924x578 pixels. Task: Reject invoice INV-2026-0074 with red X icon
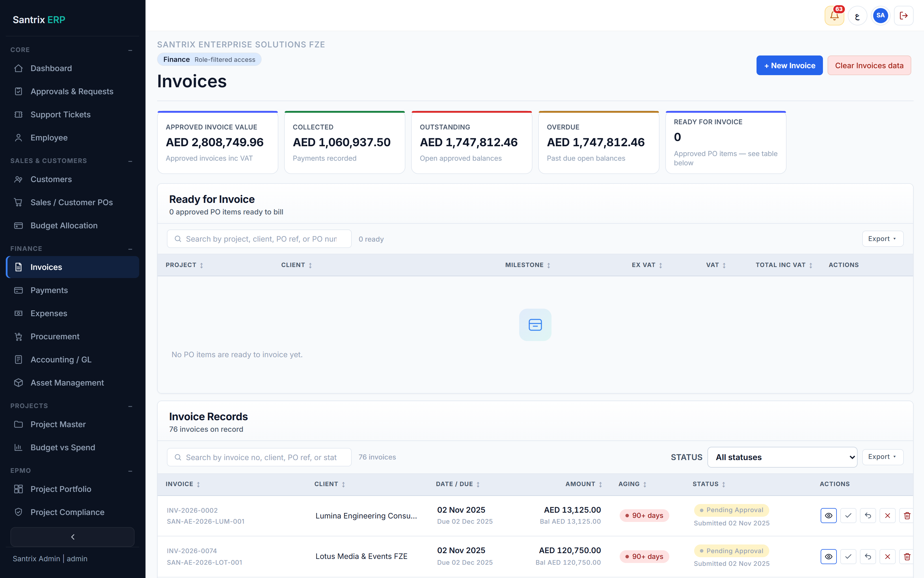888,557
